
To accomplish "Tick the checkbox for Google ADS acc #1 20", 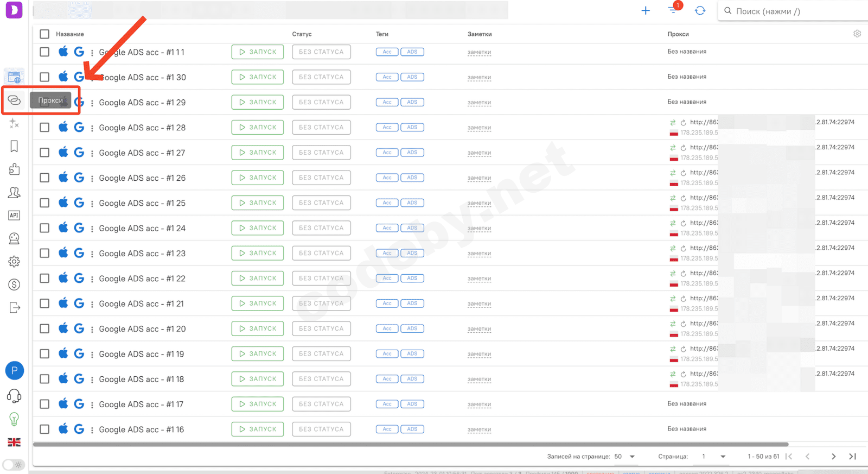I will 44,328.
